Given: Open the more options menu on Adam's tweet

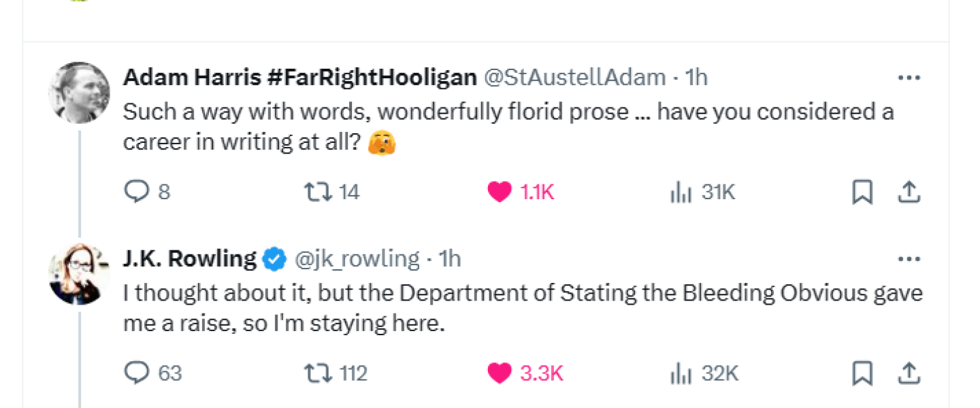Looking at the screenshot, I should 909,77.
